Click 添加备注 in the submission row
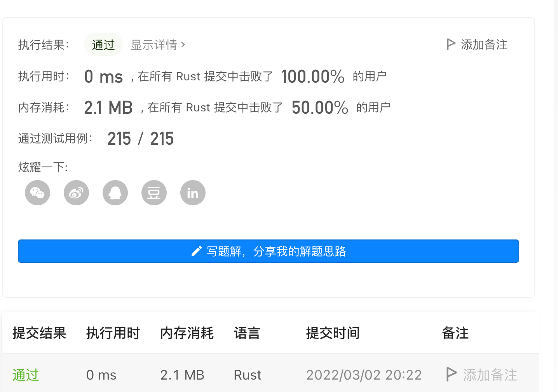This screenshot has width=558, height=392. [x=481, y=375]
